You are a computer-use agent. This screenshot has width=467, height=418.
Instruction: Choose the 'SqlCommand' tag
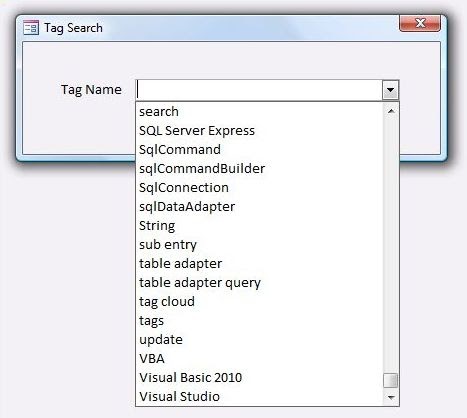[260, 150]
